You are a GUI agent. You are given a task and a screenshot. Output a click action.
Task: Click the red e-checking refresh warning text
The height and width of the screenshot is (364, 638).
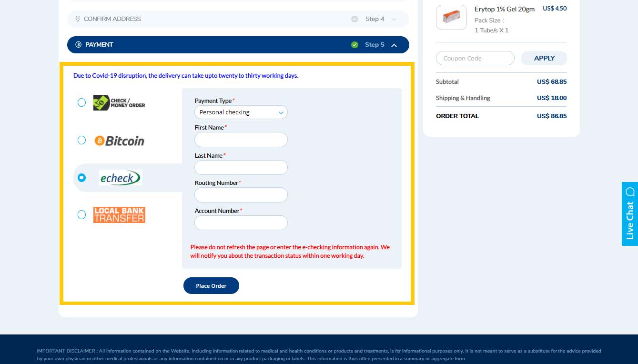click(290, 252)
